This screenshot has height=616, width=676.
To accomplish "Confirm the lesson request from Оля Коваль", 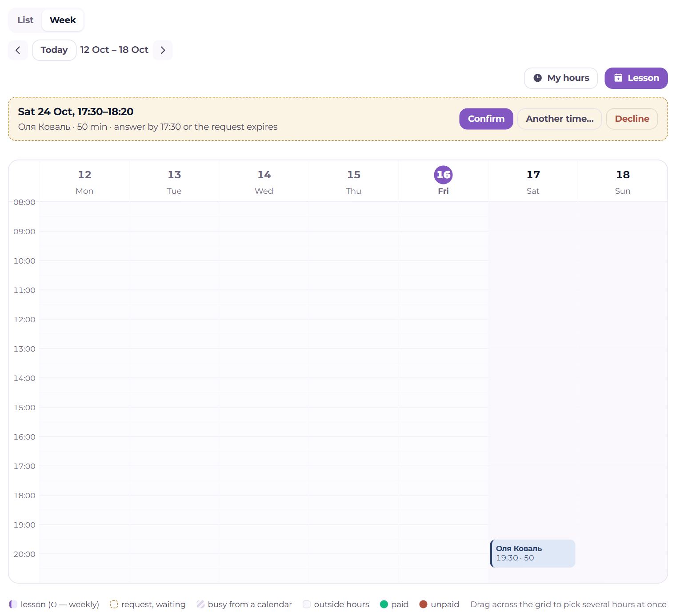I will click(x=486, y=119).
